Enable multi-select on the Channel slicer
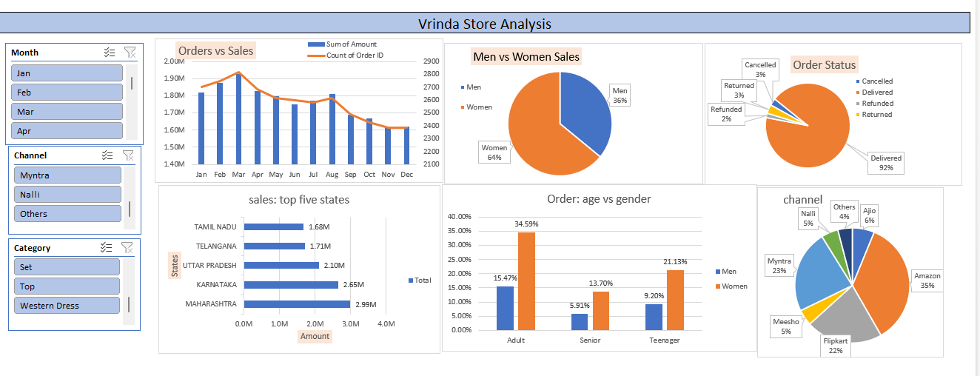This screenshot has height=376, width=980. [108, 155]
